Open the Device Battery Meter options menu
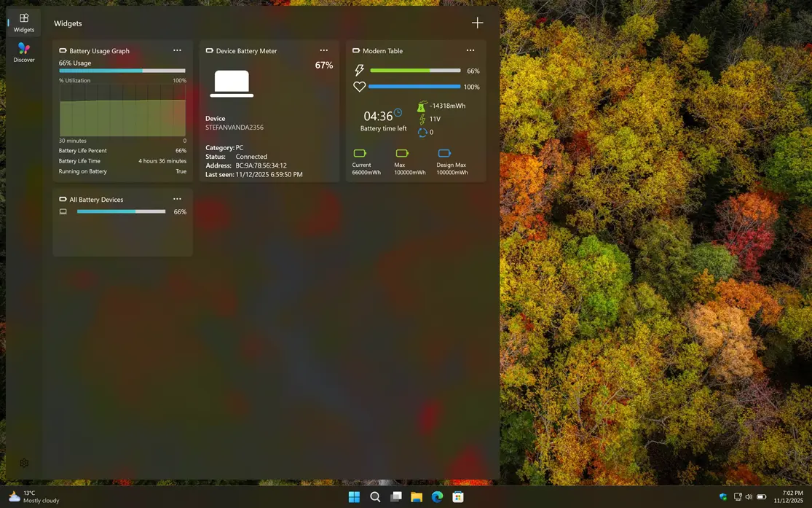The height and width of the screenshot is (508, 812). click(324, 50)
